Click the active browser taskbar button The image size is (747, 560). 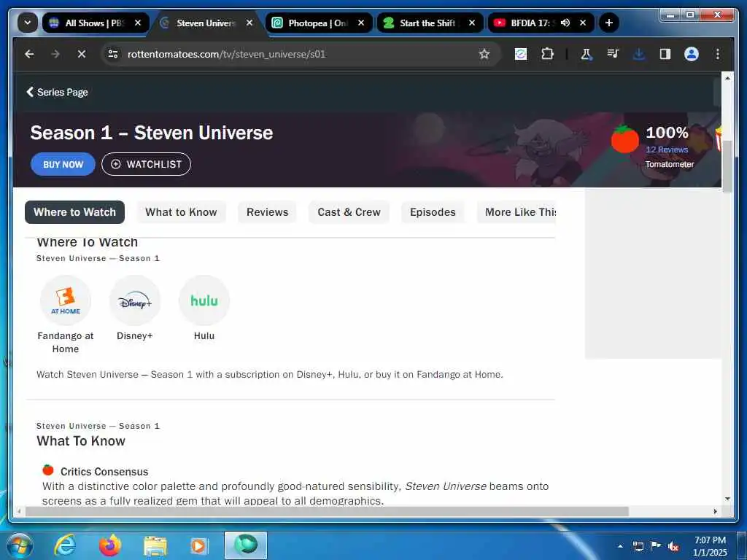point(246,545)
